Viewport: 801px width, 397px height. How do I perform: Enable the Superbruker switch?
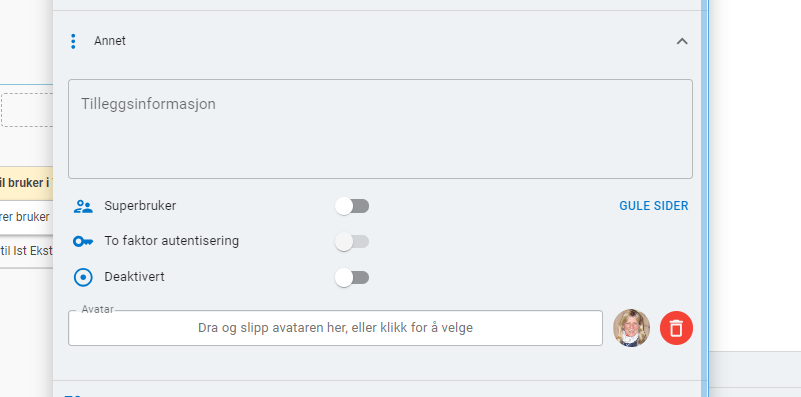[351, 206]
